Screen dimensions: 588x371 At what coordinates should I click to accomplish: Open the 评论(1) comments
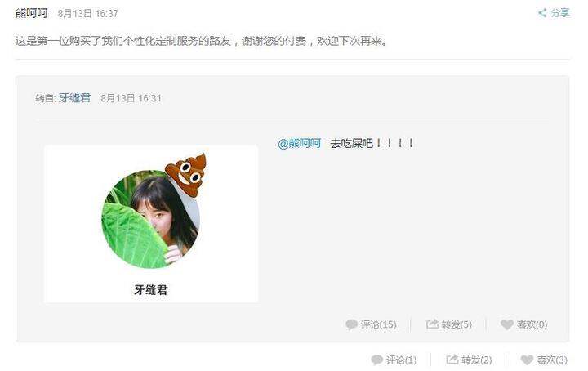(394, 360)
